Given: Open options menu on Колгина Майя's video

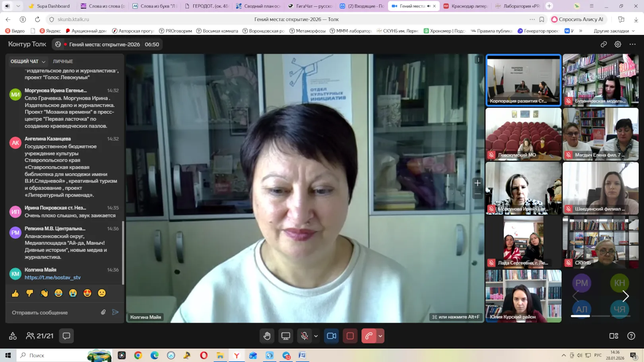Looking at the screenshot, I should pos(479,60).
